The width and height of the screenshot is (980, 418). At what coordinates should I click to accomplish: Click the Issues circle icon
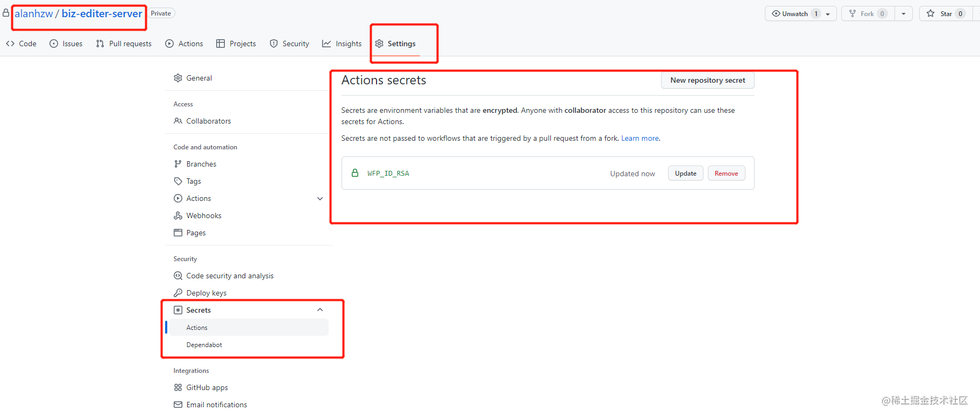[x=54, y=44]
